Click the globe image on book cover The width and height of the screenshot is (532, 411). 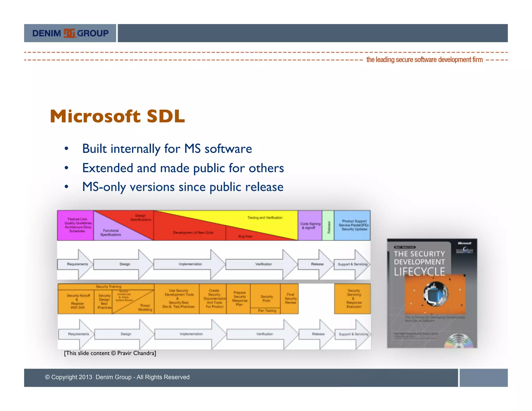point(436,294)
